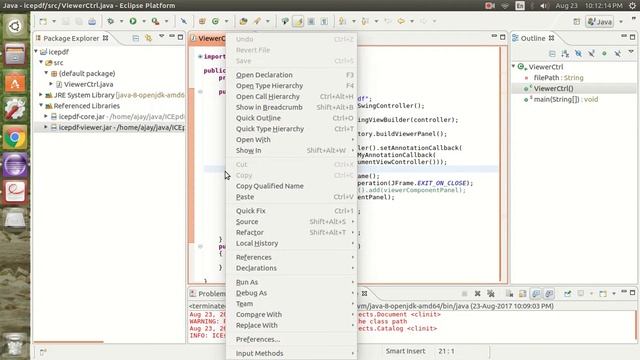Click the New Java Class green icon

tap(215, 21)
